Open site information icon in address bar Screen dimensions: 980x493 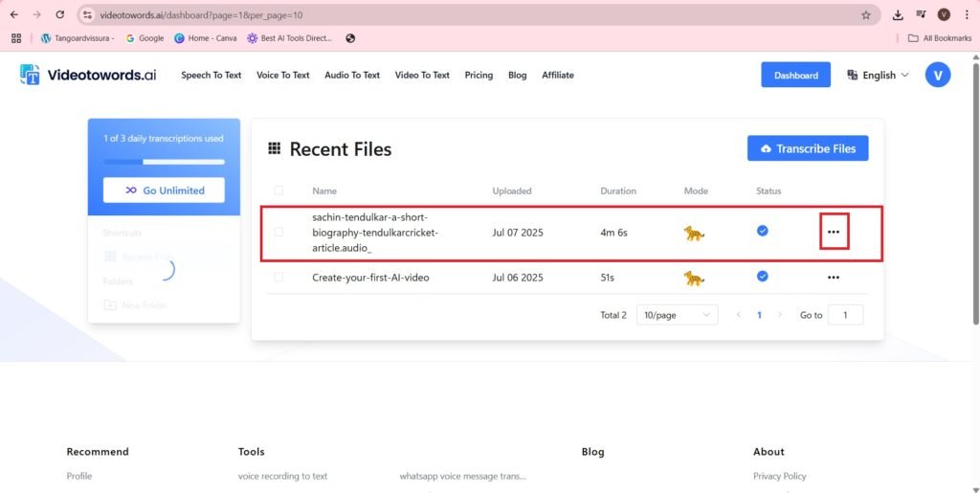[87, 15]
